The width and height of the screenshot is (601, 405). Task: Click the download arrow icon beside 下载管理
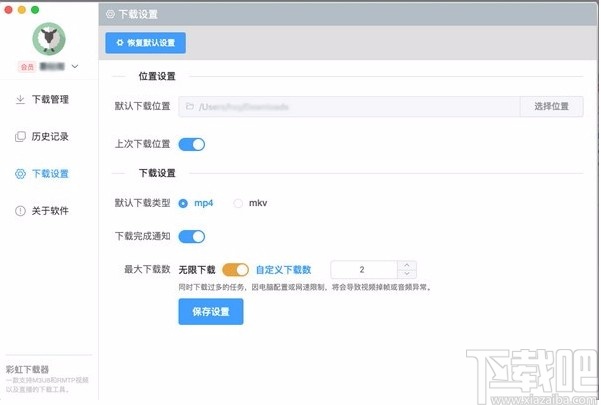[20, 99]
